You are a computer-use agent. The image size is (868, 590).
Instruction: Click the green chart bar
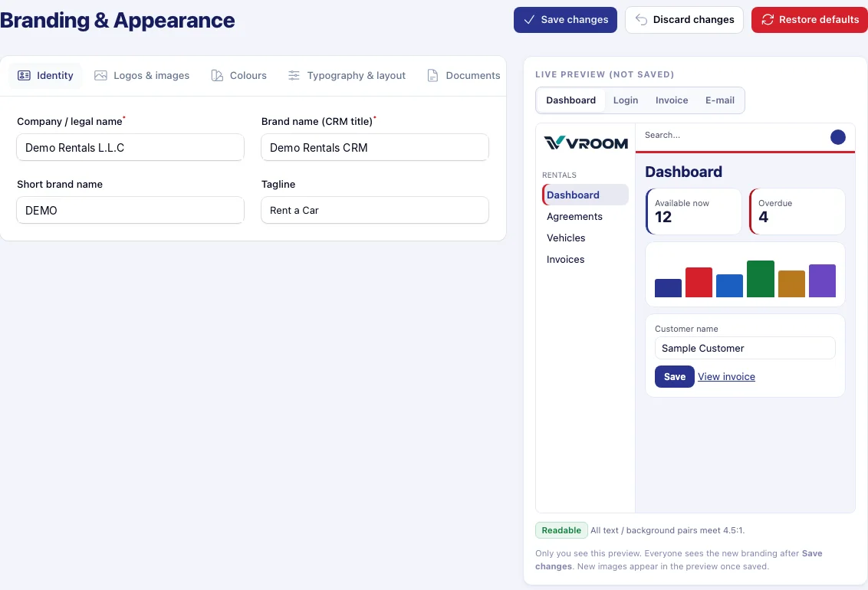click(761, 279)
